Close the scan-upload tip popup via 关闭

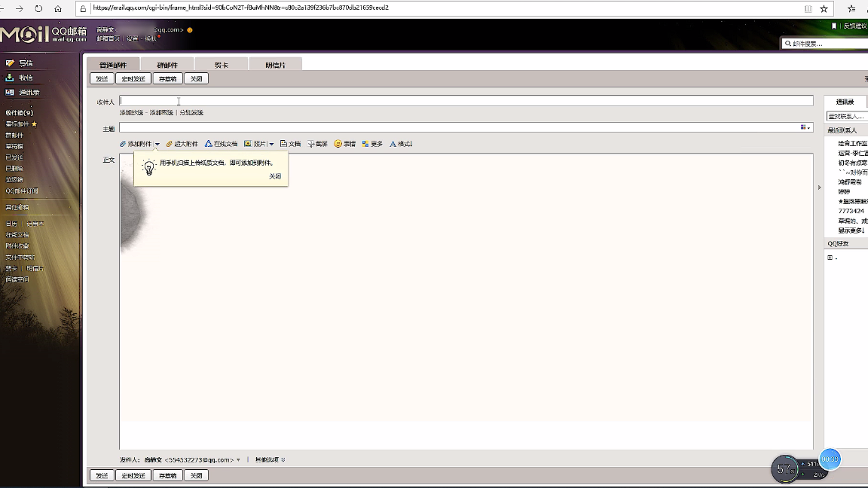275,176
